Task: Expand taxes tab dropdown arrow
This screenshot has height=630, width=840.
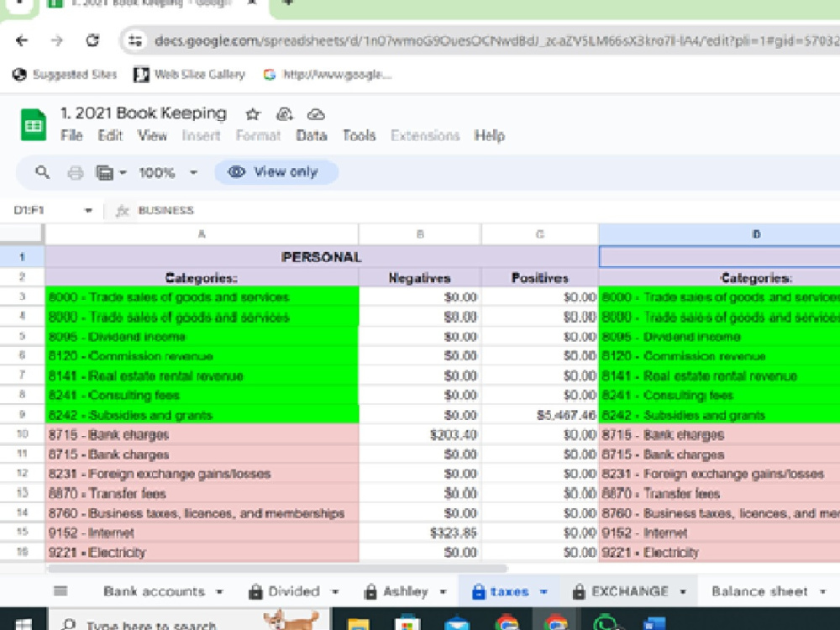Action: pyautogui.click(x=543, y=592)
